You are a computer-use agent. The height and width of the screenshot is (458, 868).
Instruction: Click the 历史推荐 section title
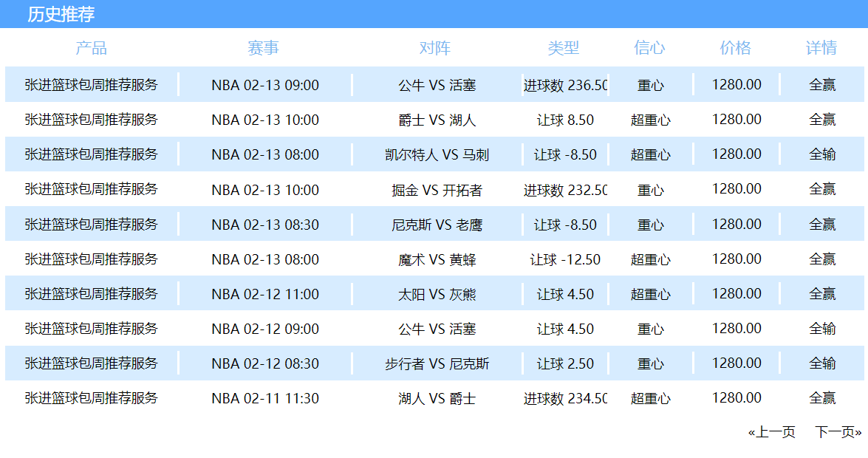coord(61,14)
